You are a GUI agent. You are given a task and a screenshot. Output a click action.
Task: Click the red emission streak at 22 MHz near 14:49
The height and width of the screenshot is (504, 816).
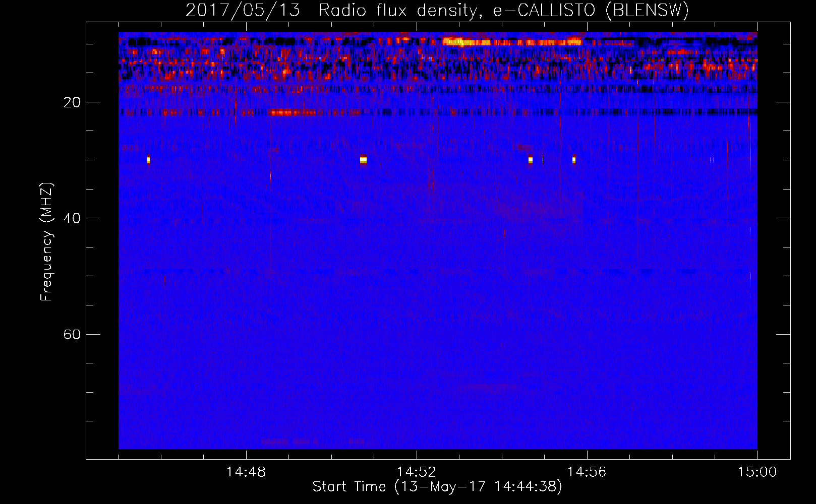[x=293, y=112]
